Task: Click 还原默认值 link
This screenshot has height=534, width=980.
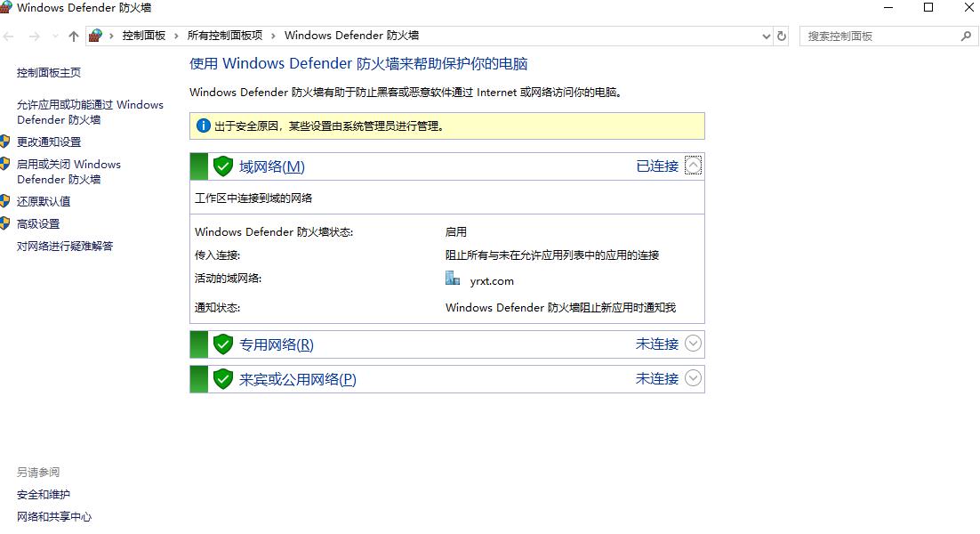Action: [x=43, y=201]
